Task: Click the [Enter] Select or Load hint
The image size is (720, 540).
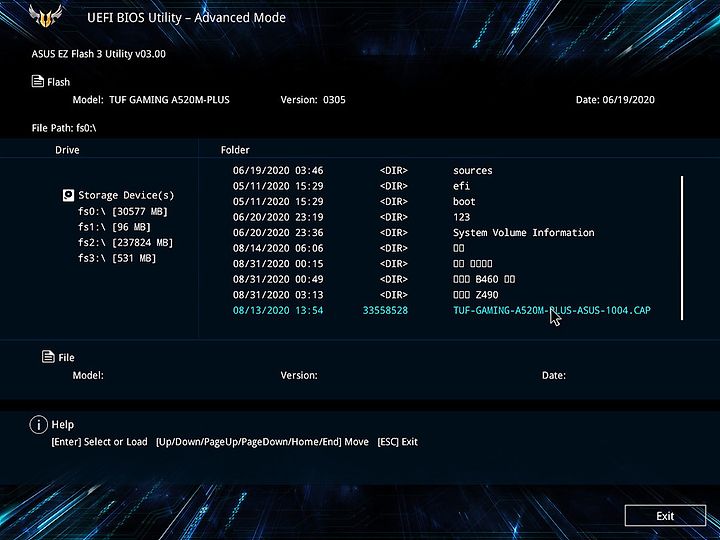Action: click(99, 442)
